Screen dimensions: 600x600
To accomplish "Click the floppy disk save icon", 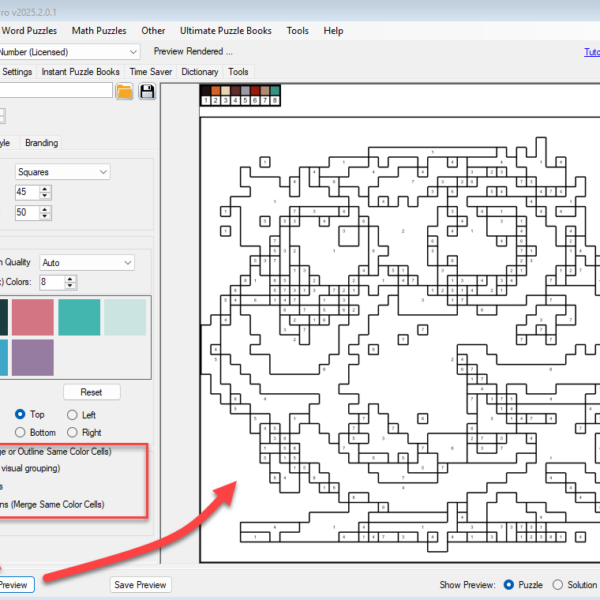I will (x=147, y=92).
